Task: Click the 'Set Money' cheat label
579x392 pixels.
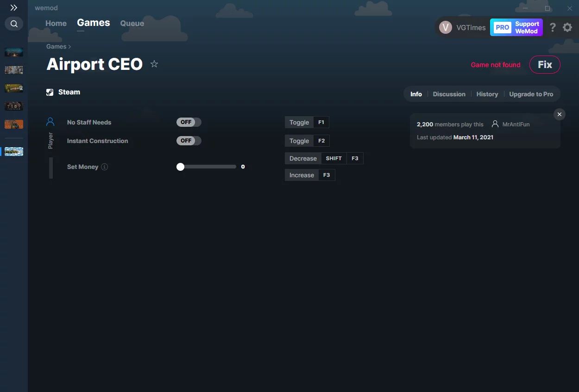Action: (x=82, y=167)
